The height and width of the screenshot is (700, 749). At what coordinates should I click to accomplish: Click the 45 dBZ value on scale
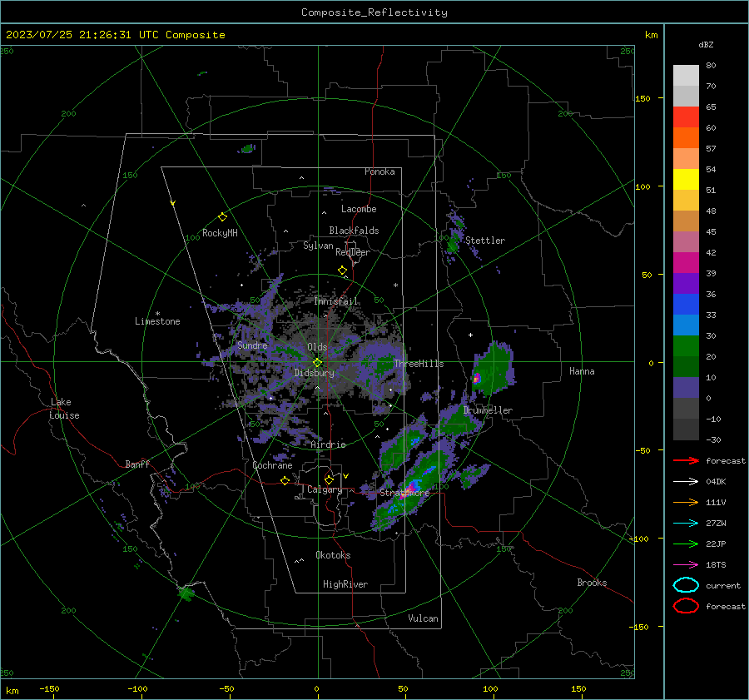tap(711, 231)
